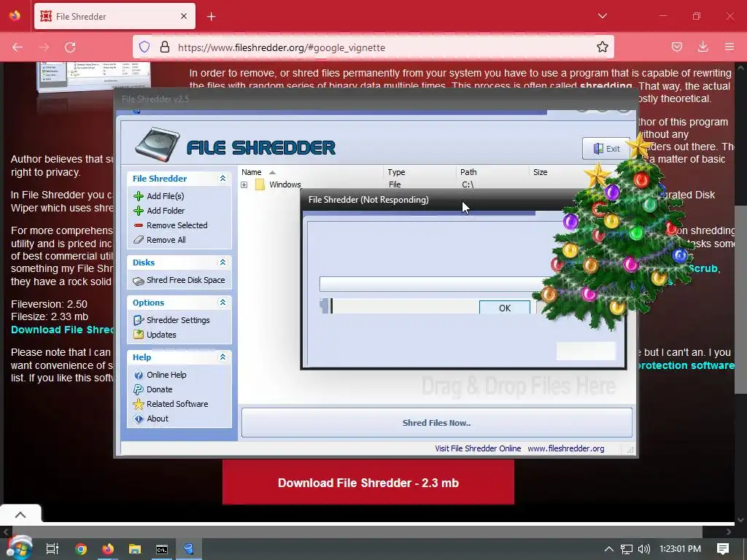Viewport: 747px width, 560px height.
Task: Click the "Visit File Shredder Online" status text
Action: pos(478,448)
